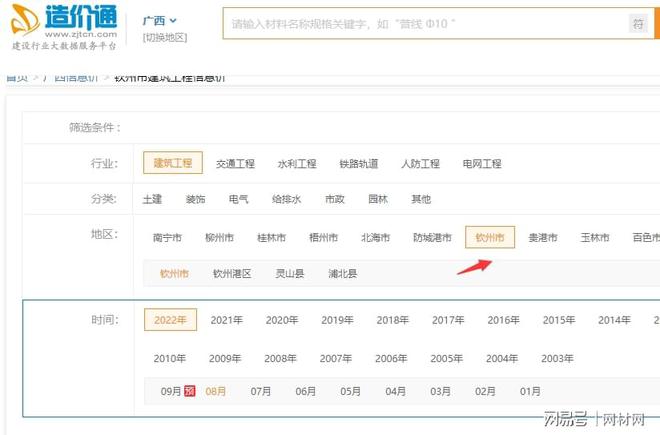Select the 2006年 year filter
This screenshot has height=435, width=660.
click(x=391, y=359)
